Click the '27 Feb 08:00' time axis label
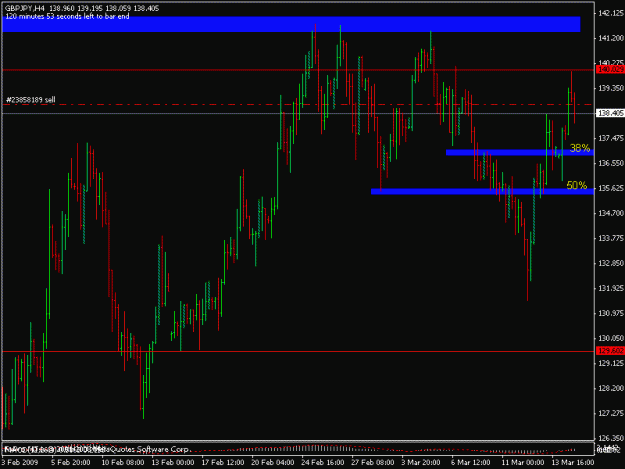The image size is (625, 469). click(x=372, y=462)
